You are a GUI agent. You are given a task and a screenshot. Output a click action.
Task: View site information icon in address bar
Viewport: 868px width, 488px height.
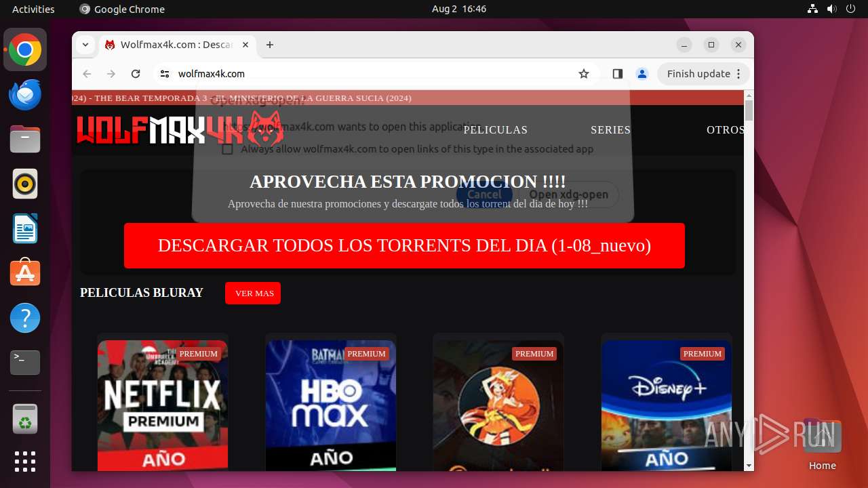pos(164,74)
